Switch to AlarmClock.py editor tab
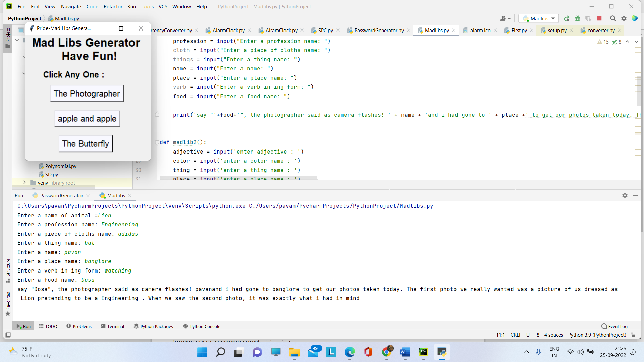This screenshot has width=644, height=362. point(228,31)
